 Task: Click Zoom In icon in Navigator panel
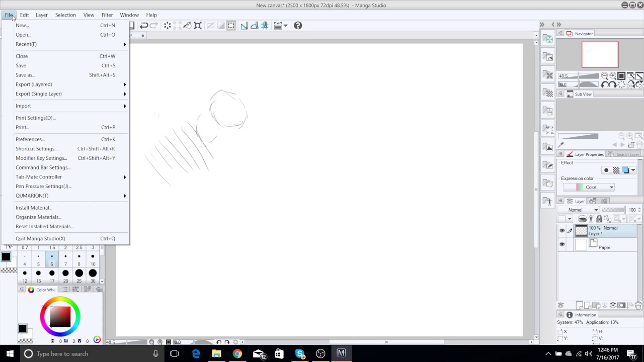coord(613,76)
